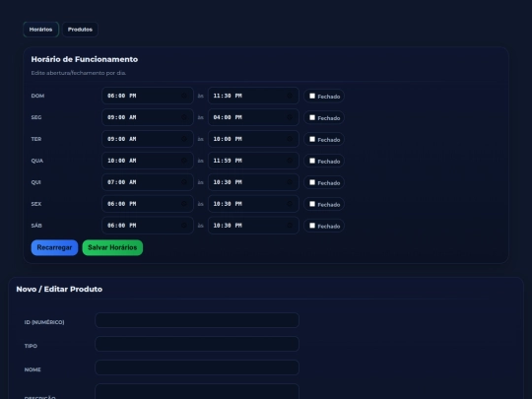The height and width of the screenshot is (399, 532).
Task: Click the SEX day label
Action: (36, 204)
